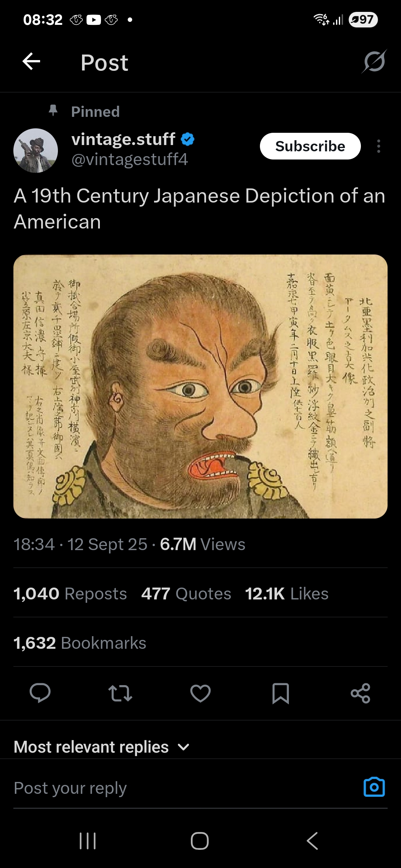View the 477 Quotes list
Image resolution: width=401 pixels, height=868 pixels.
pos(186,594)
